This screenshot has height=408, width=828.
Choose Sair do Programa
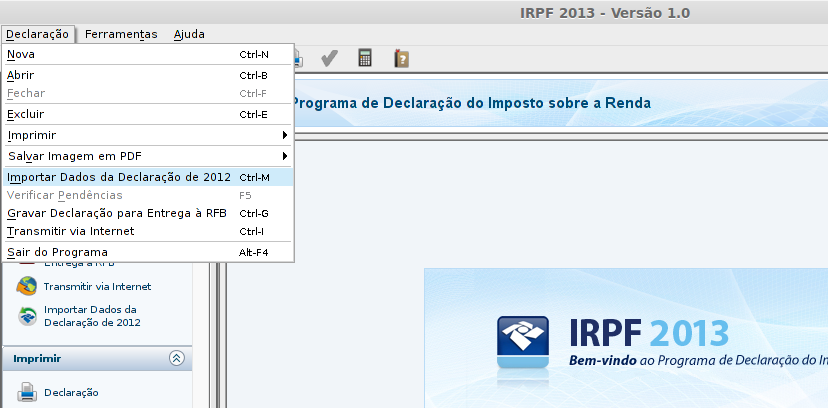click(148, 252)
